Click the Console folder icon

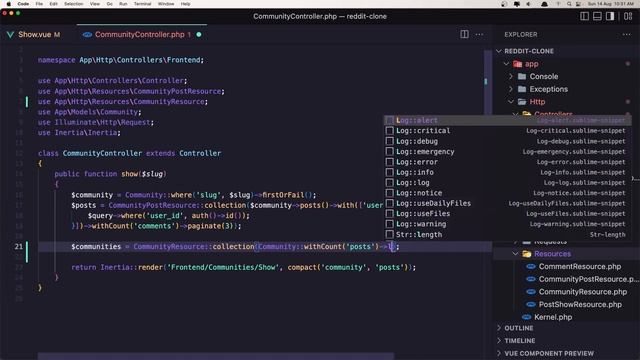coord(522,76)
